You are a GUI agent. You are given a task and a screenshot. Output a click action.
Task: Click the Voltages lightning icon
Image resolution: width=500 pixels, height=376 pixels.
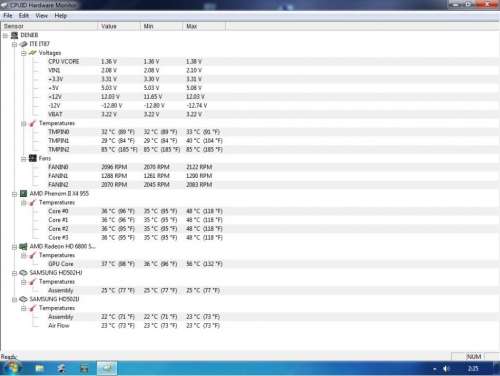point(33,53)
